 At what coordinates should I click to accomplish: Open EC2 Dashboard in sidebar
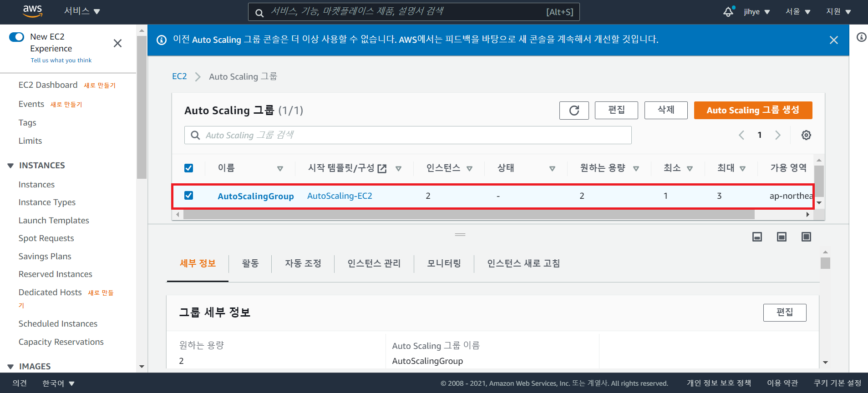click(x=48, y=85)
